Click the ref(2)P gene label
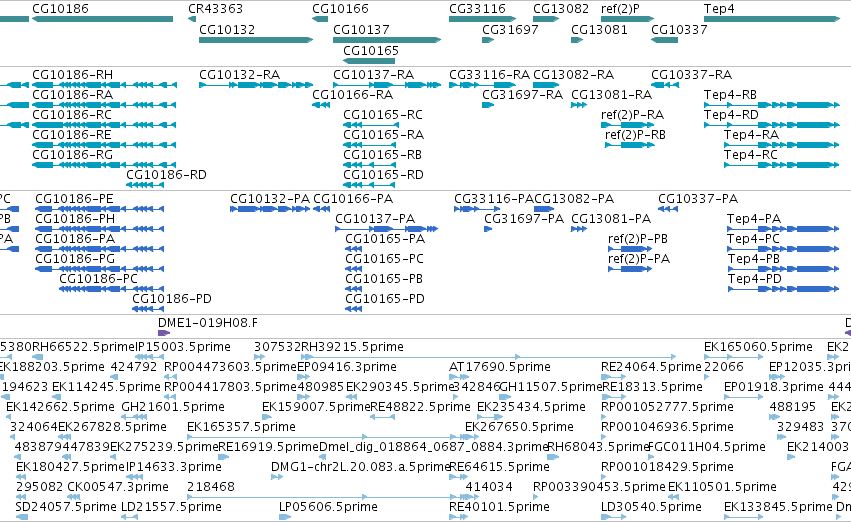This screenshot has height=522, width=851. point(620,9)
